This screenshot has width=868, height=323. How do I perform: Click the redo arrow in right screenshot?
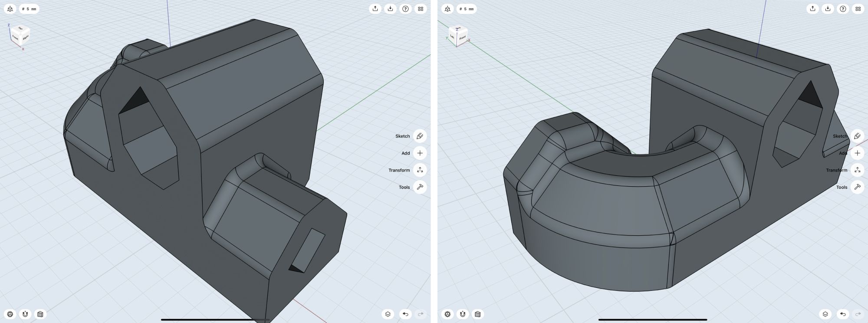858,314
